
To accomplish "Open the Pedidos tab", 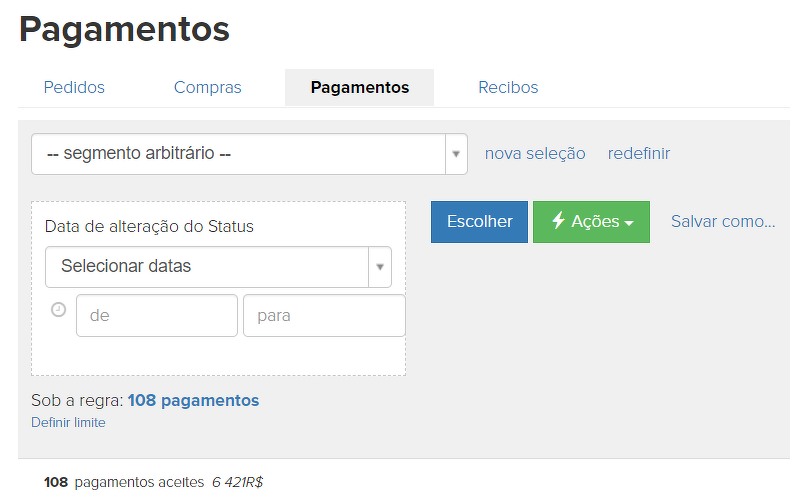I will (x=74, y=87).
